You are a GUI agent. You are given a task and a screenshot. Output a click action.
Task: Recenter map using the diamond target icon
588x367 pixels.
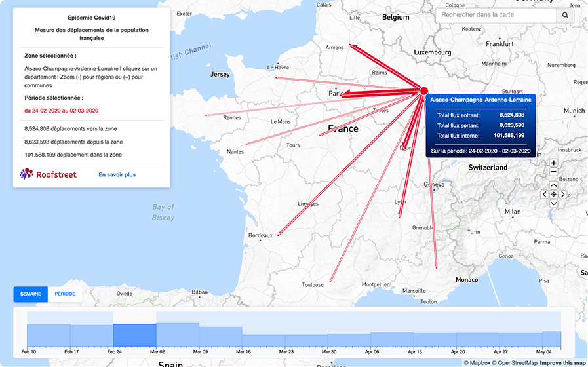[x=554, y=194]
